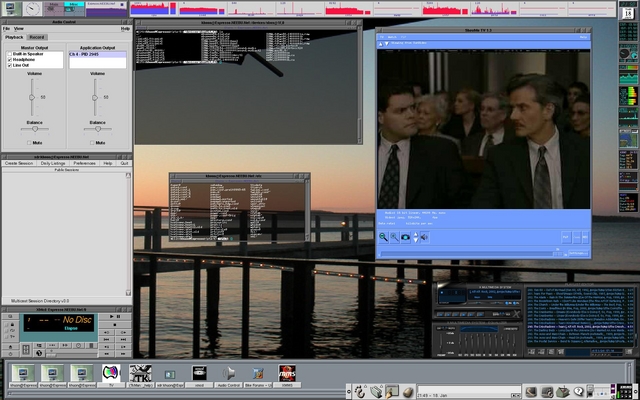Click the power button in XMcd
Screen dimensions: 640x400
click(x=11, y=354)
